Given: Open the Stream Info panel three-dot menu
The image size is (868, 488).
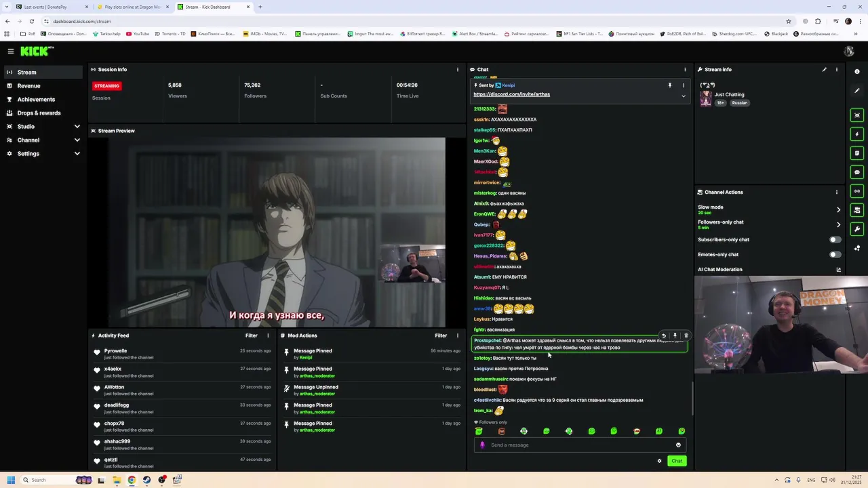Looking at the screenshot, I should 836,69.
